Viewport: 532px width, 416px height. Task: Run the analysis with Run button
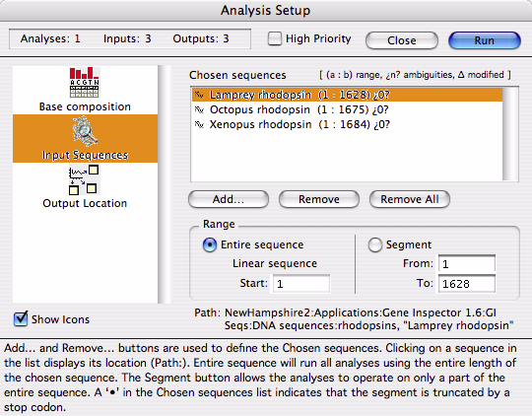484,40
